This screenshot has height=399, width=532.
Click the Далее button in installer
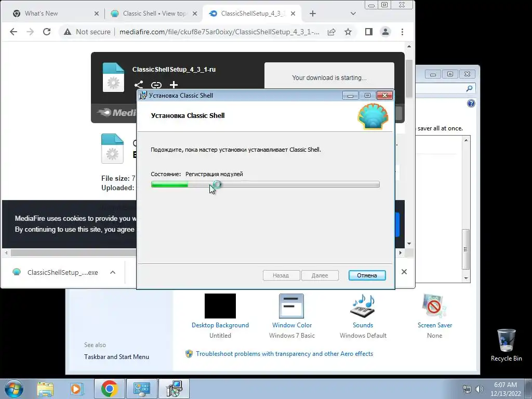click(320, 275)
